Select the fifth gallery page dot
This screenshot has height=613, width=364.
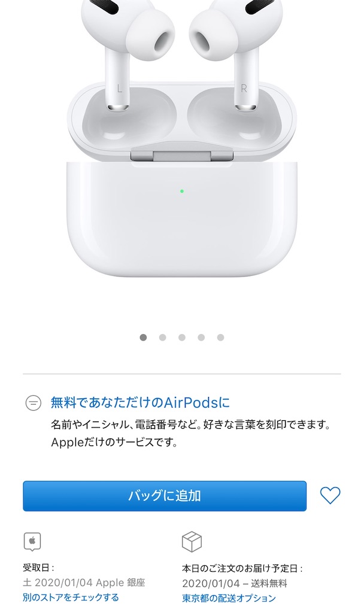point(220,338)
